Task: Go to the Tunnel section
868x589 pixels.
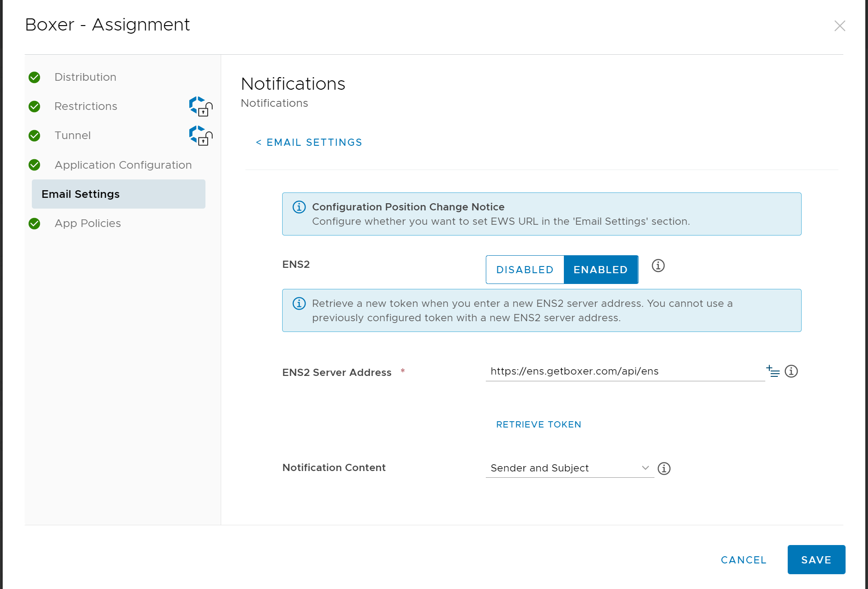Action: 73,135
